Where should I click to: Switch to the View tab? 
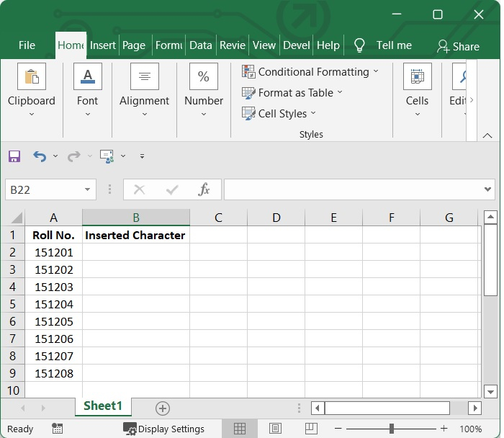(264, 45)
